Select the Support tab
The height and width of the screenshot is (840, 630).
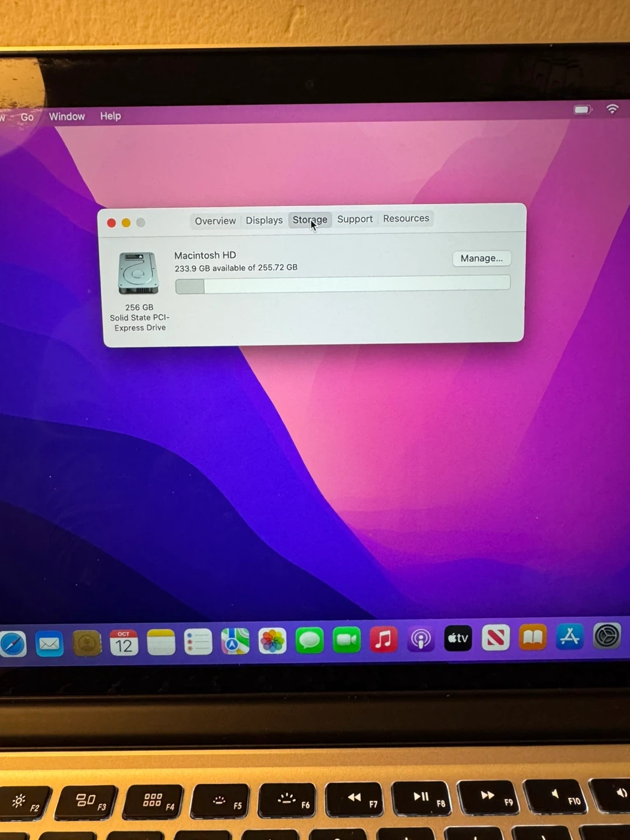[x=355, y=219]
